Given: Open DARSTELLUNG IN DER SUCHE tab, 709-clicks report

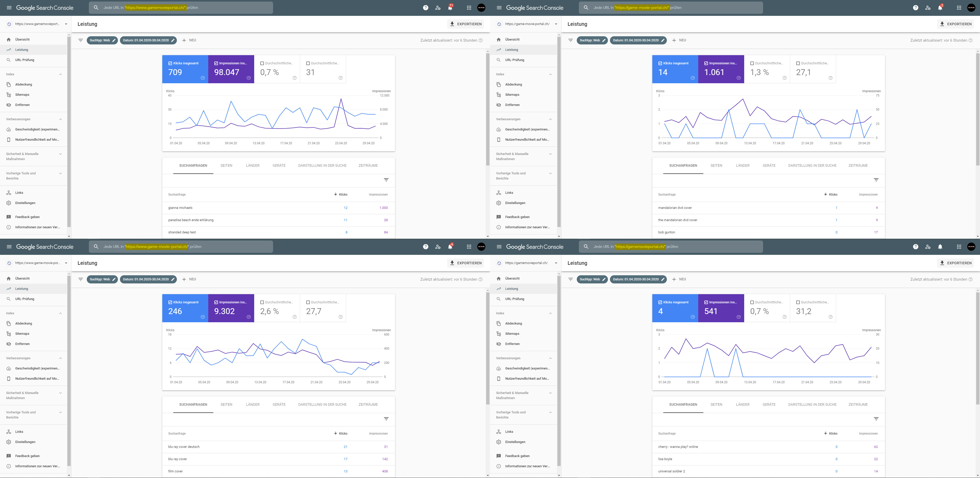Looking at the screenshot, I should coord(322,165).
